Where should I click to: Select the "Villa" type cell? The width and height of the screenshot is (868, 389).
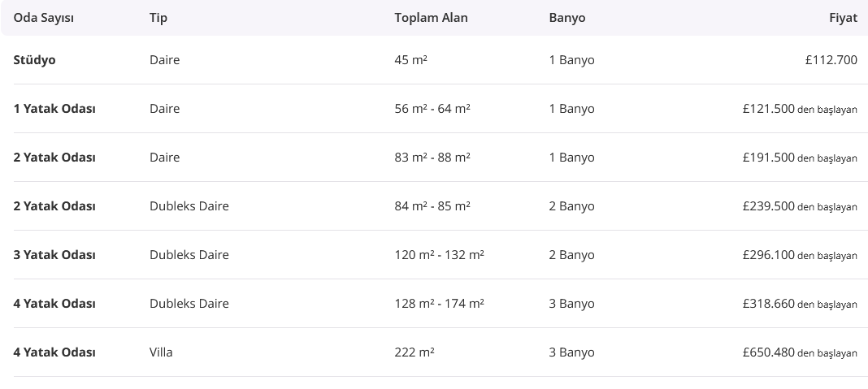[x=161, y=352]
